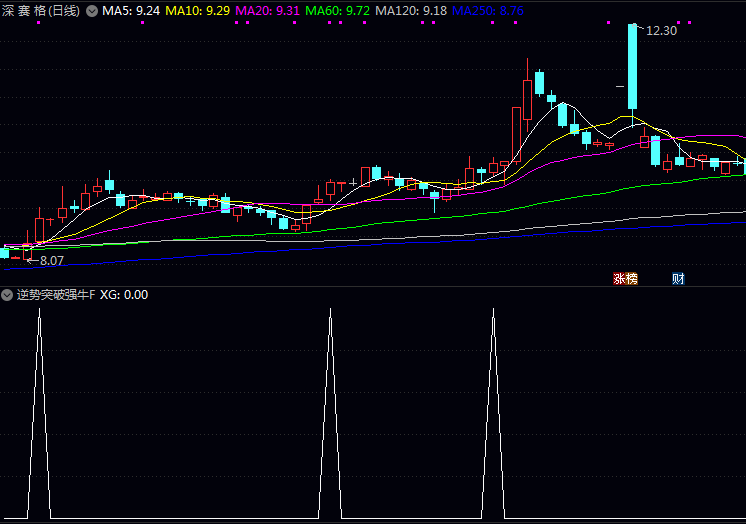Click the blue MA250 indicator label
This screenshot has height=524, width=746.
(487, 11)
